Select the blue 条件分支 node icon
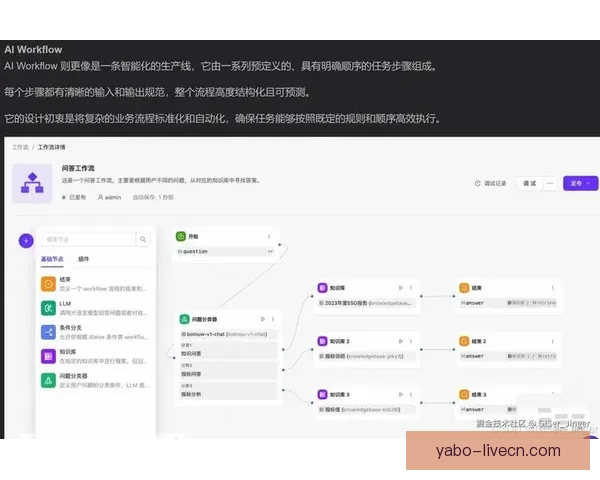 pos(48,332)
